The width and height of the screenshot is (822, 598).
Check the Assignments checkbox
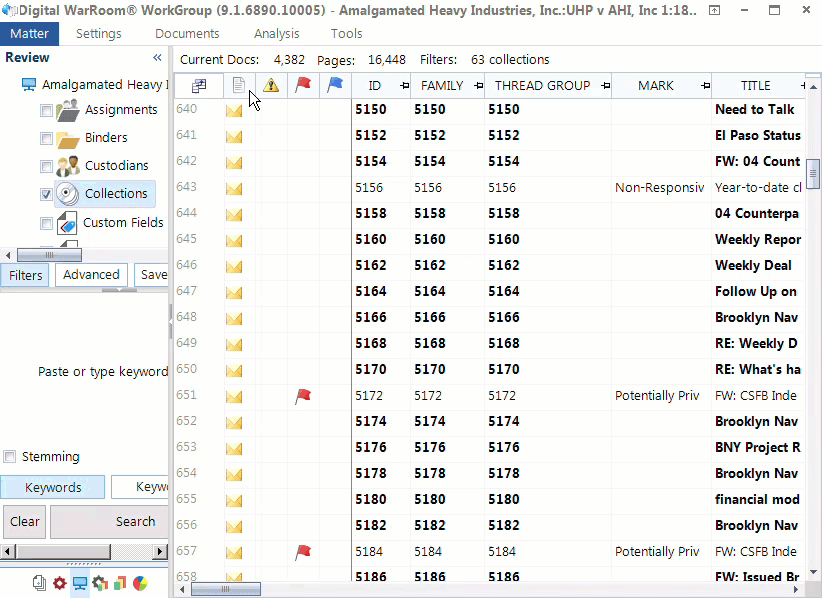(46, 111)
